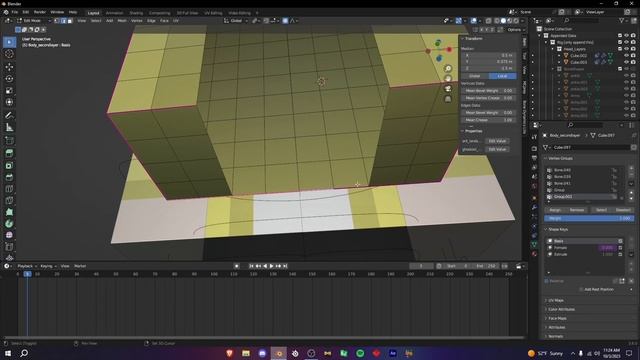Click the Select vertex group button
The width and height of the screenshot is (640, 360).
pyautogui.click(x=601, y=210)
